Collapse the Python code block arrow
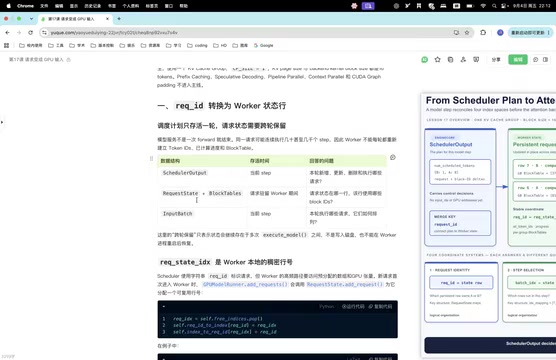Image resolution: width=556 pixels, height=360 pixels. point(163,306)
